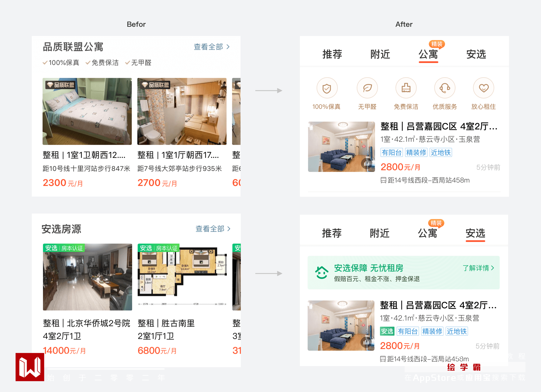Image resolution: width=541 pixels, height=392 pixels.
Task: Click the green 安选 tag on lower listing
Action: pyautogui.click(x=387, y=331)
